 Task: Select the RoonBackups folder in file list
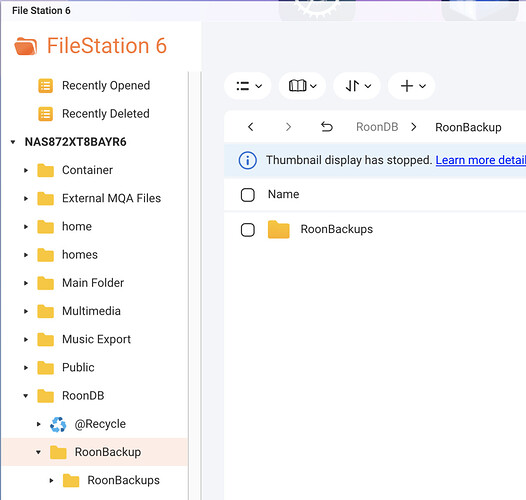pos(336,229)
